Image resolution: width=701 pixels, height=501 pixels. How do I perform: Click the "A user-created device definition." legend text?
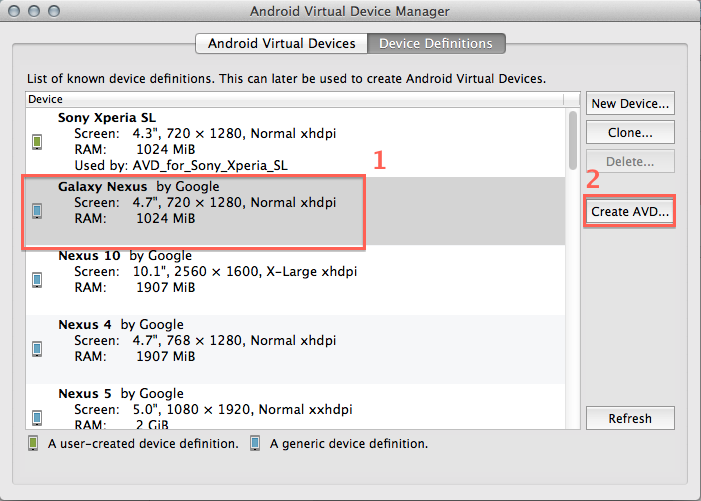(143, 444)
